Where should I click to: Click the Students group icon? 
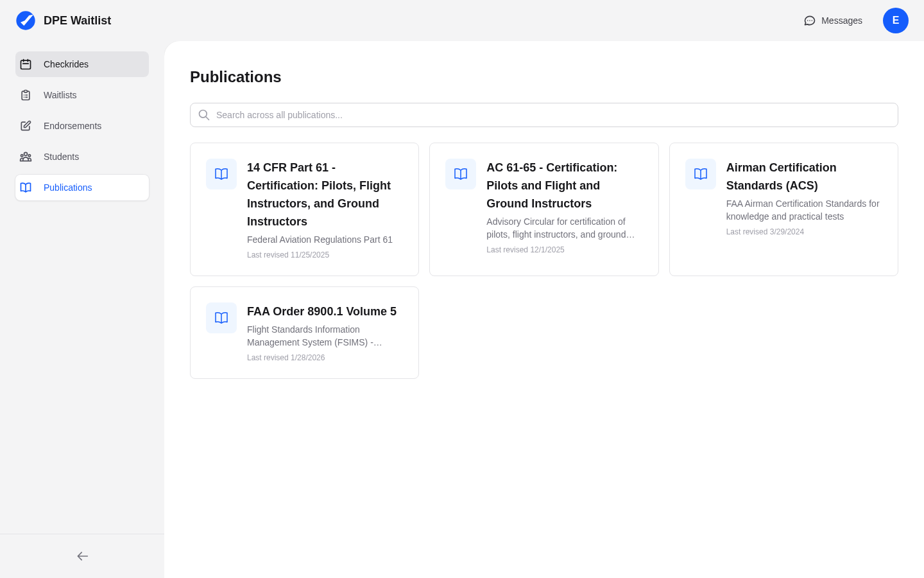click(26, 157)
